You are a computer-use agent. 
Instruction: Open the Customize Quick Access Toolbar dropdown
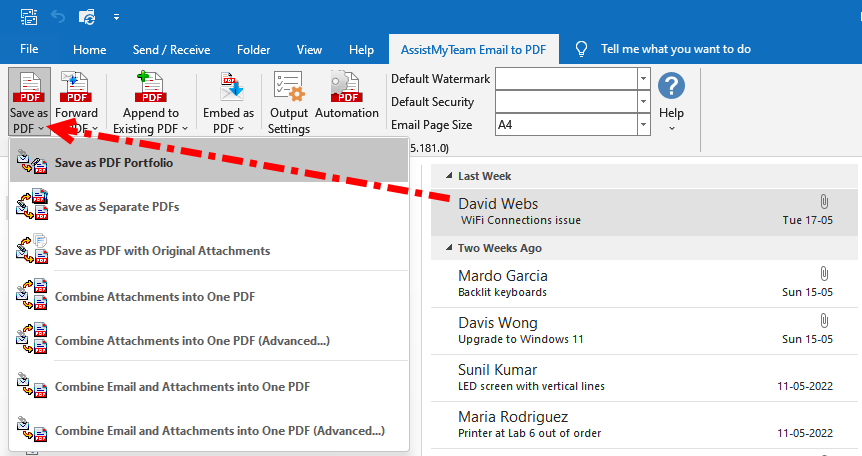pyautogui.click(x=116, y=17)
